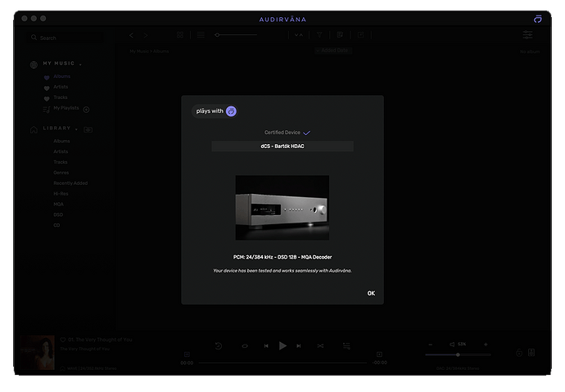Adjust the album thumbnail size slider
This screenshot has height=392, width=565.
pyautogui.click(x=236, y=35)
